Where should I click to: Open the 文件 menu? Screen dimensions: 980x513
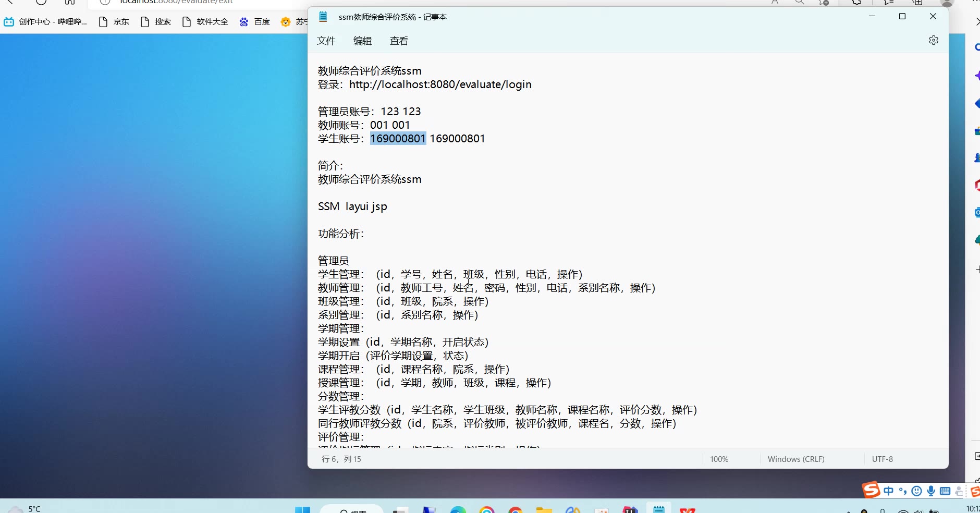[x=326, y=41]
